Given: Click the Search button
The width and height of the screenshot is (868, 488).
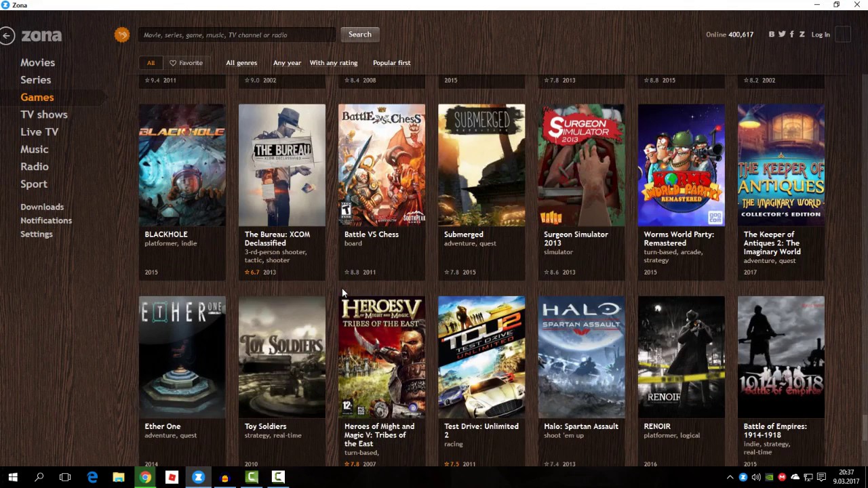Looking at the screenshot, I should pos(360,35).
